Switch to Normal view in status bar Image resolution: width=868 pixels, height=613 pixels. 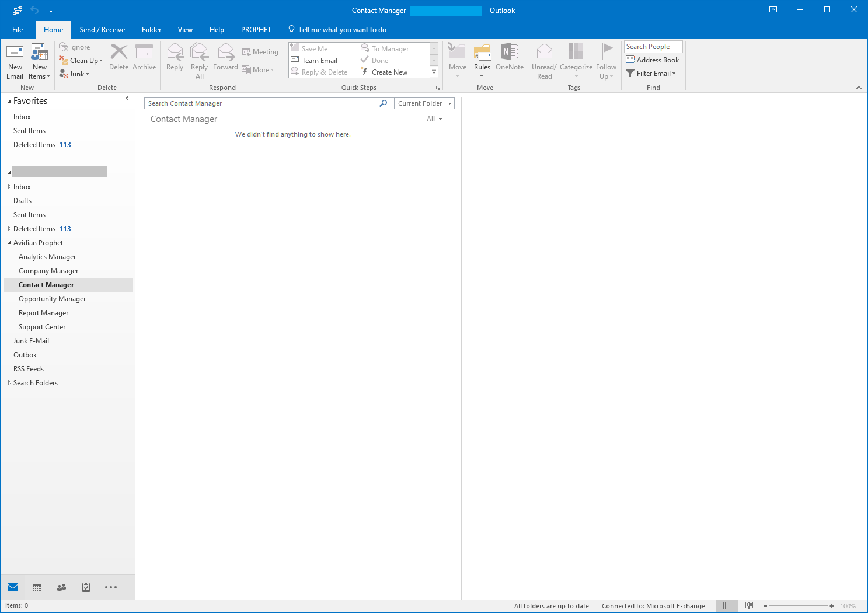[727, 606]
